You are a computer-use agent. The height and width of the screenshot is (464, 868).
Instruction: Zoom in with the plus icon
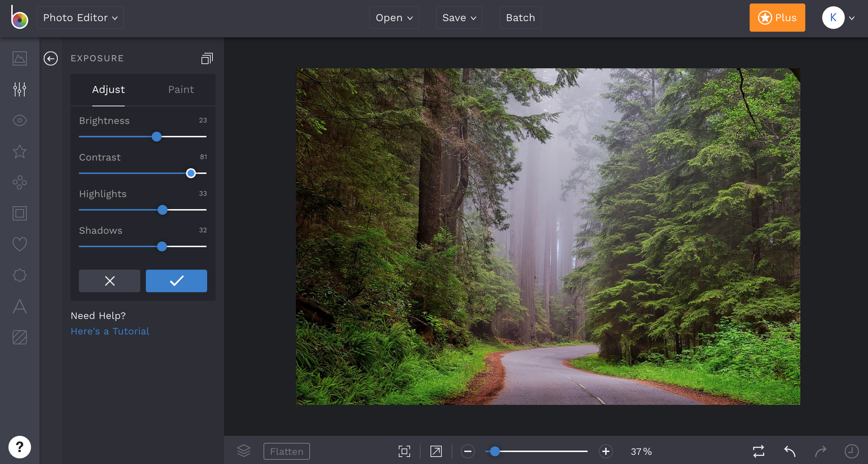606,451
